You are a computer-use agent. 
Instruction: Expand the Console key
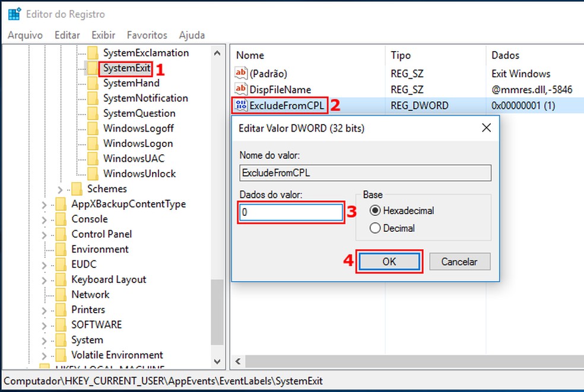(x=44, y=220)
